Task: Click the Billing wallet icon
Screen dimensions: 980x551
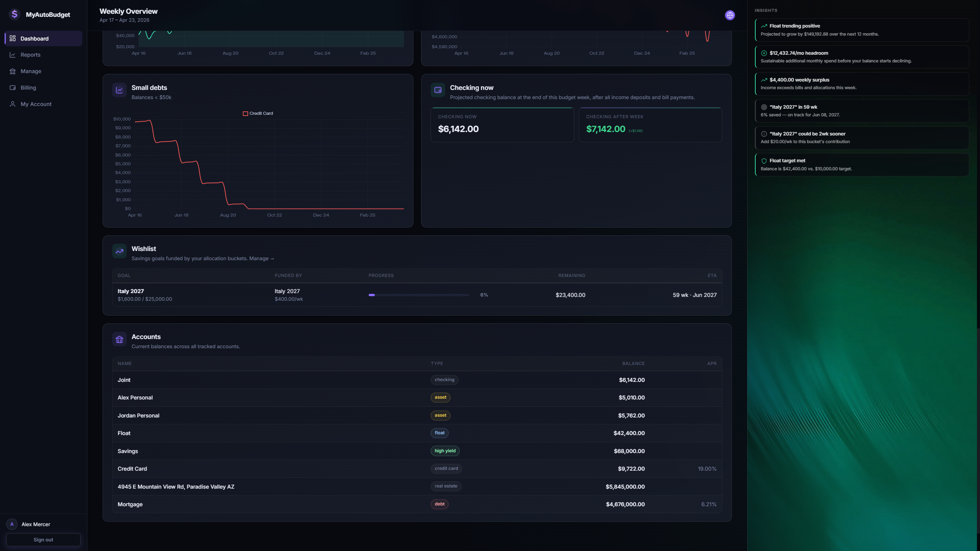Action: tap(13, 88)
